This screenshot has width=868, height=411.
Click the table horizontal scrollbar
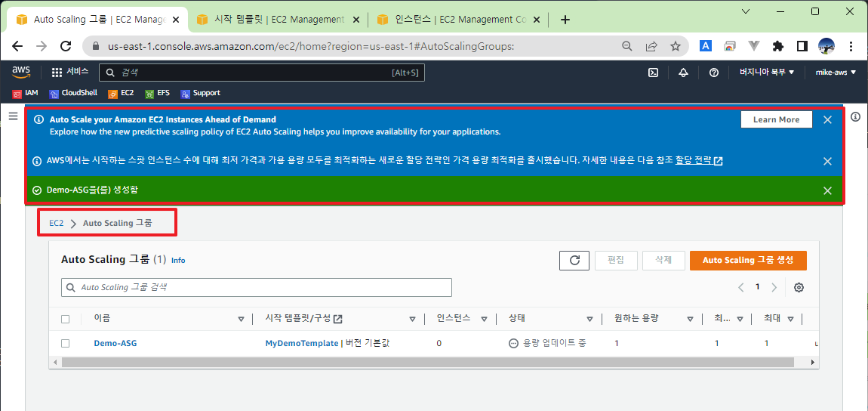428,362
